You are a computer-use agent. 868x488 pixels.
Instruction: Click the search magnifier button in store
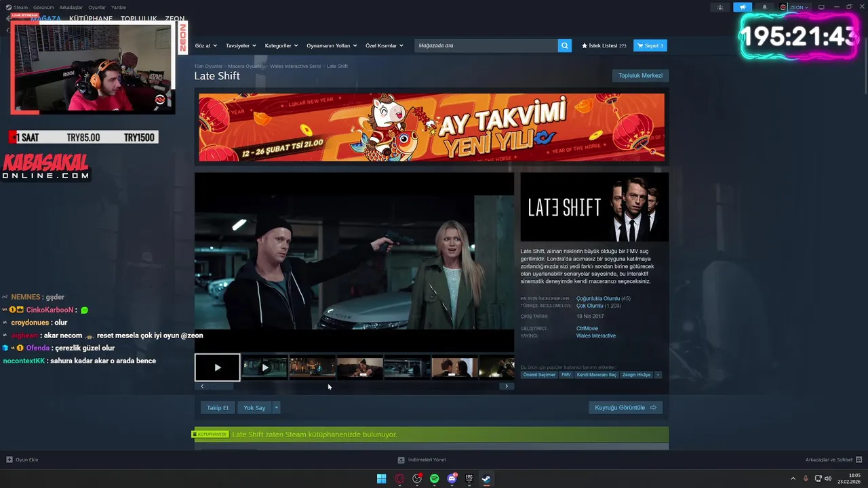coord(564,45)
